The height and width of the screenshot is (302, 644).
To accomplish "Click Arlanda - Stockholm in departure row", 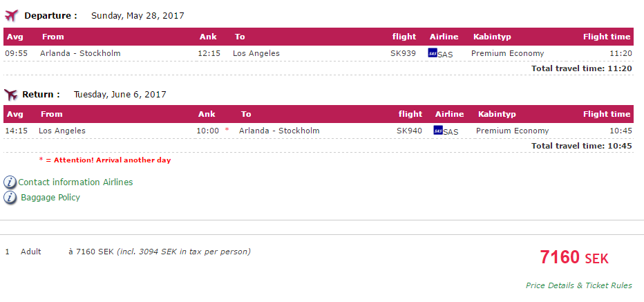I will coord(80,53).
